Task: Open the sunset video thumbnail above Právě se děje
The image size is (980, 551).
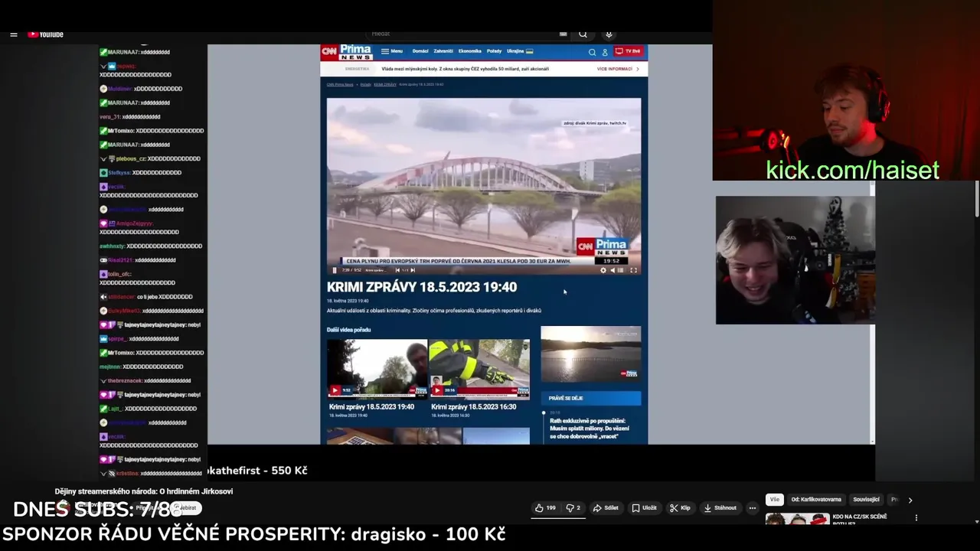Action: (x=591, y=354)
